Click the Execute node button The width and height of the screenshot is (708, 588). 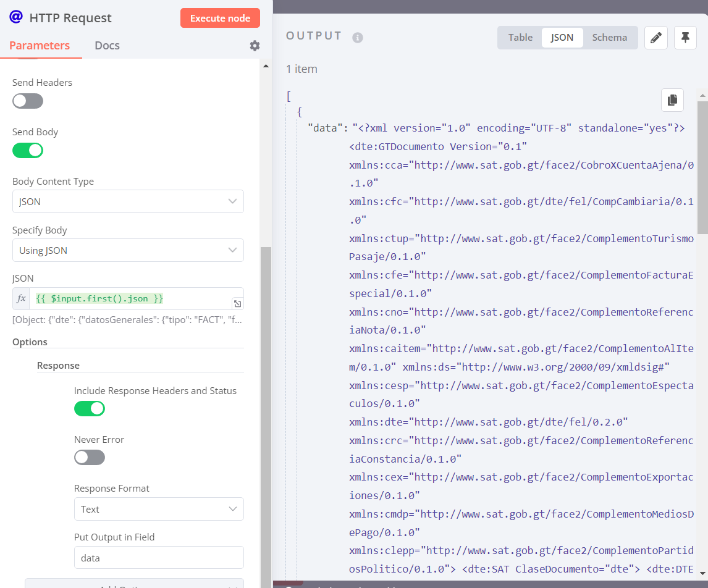pyautogui.click(x=220, y=18)
